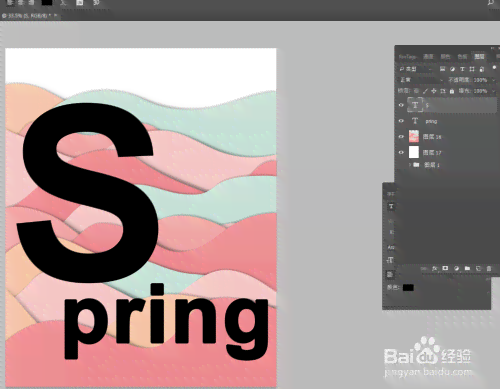500x389 pixels.
Task: Add a layer mask icon
Action: point(445,268)
